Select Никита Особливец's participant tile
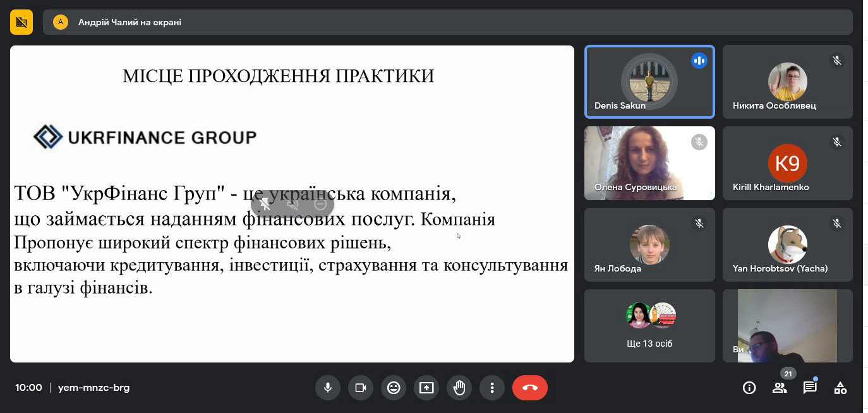 [x=788, y=81]
